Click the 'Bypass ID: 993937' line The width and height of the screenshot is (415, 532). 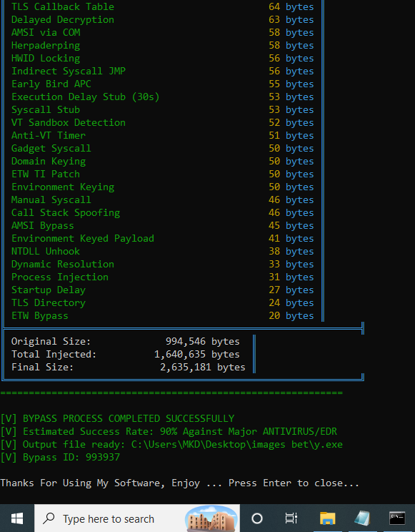(x=60, y=458)
